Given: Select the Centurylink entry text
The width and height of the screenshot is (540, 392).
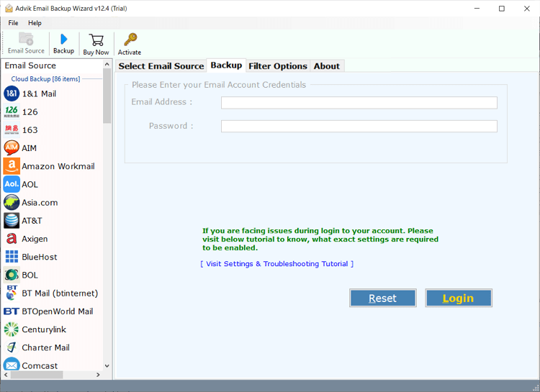Looking at the screenshot, I should [44, 329].
